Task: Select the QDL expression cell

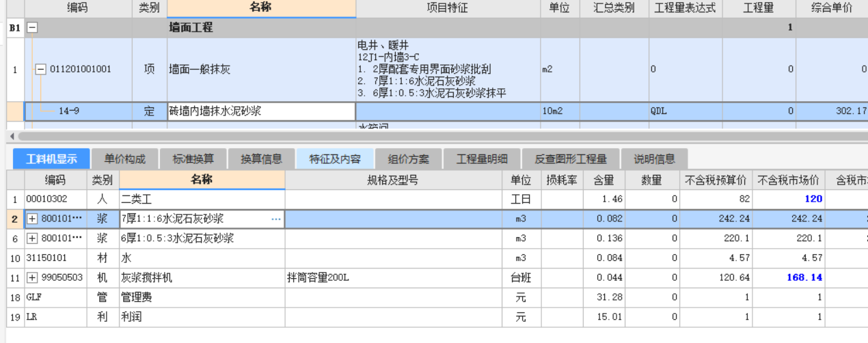Action: (x=685, y=111)
